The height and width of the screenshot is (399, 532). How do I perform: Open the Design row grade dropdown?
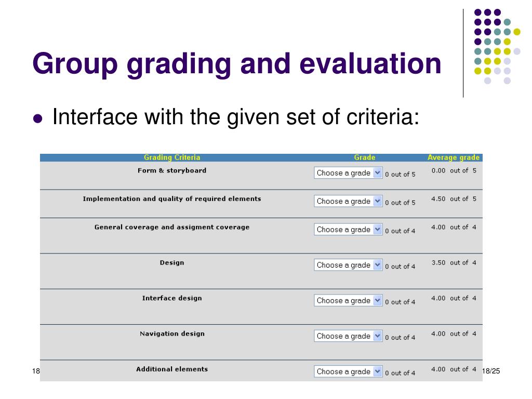point(348,265)
